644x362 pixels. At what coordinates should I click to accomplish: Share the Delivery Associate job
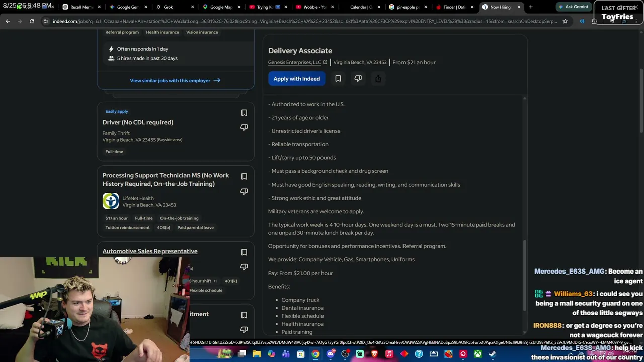(x=378, y=79)
